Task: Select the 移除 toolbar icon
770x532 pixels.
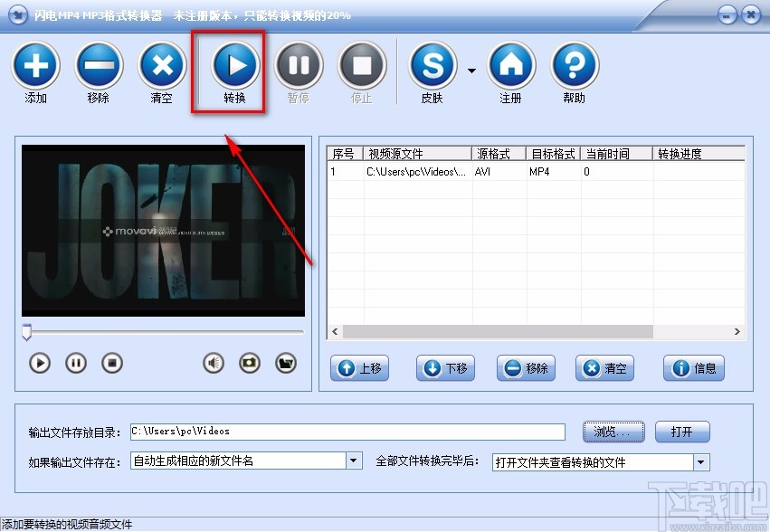Action: (x=99, y=63)
